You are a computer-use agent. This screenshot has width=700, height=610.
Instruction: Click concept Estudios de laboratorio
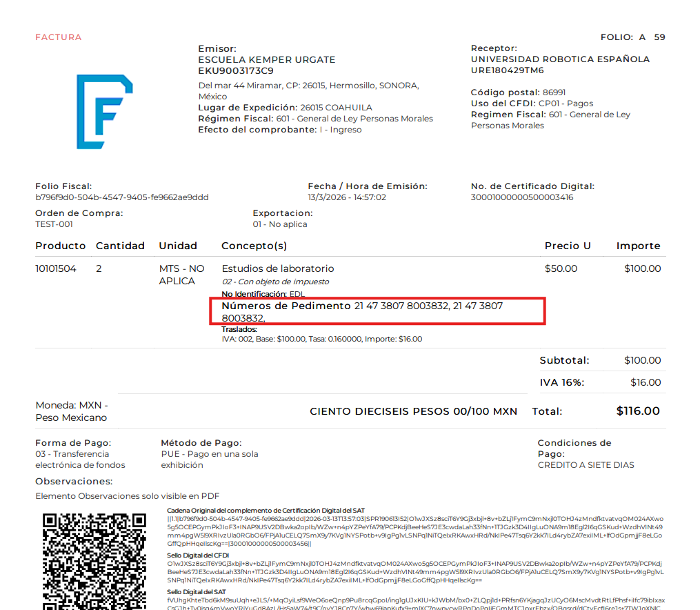tap(278, 269)
